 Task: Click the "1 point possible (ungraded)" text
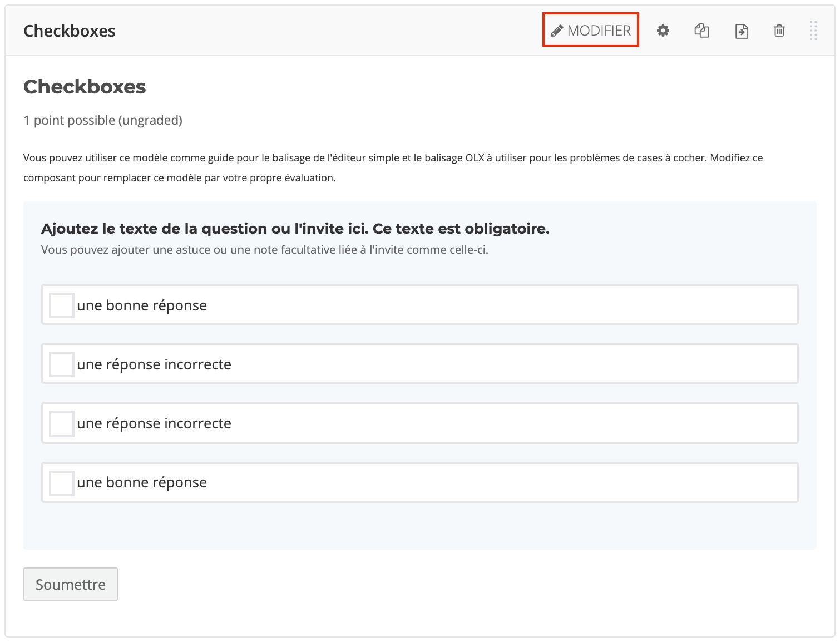(103, 120)
